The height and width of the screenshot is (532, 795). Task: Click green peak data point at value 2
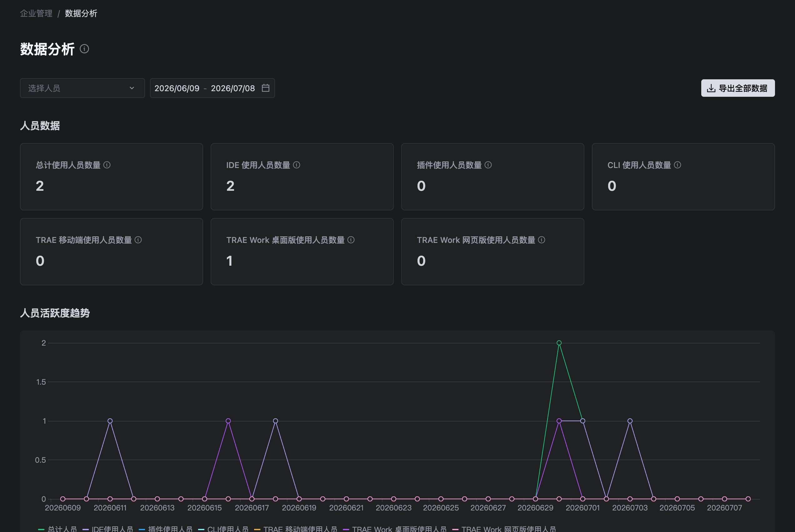coord(559,343)
